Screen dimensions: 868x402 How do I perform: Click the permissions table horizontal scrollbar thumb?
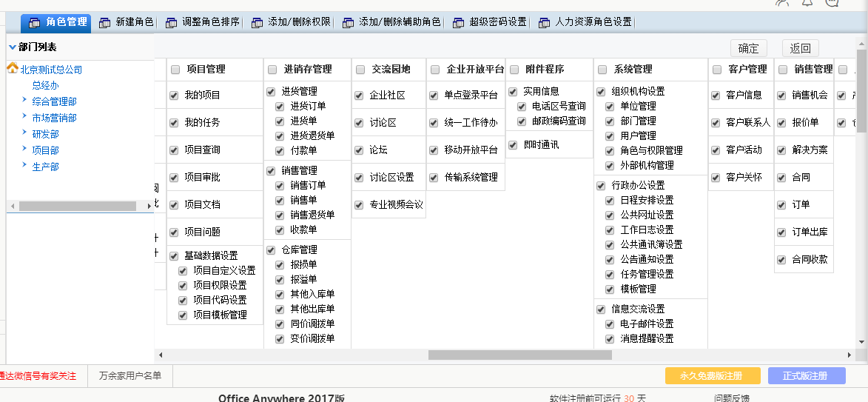point(519,355)
